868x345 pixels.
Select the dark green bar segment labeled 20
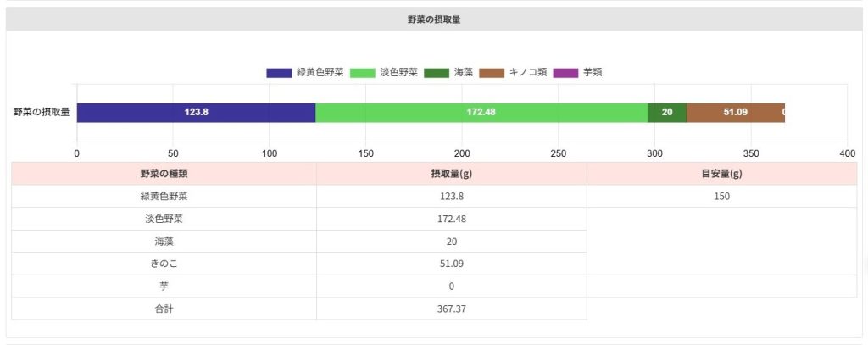click(x=666, y=112)
